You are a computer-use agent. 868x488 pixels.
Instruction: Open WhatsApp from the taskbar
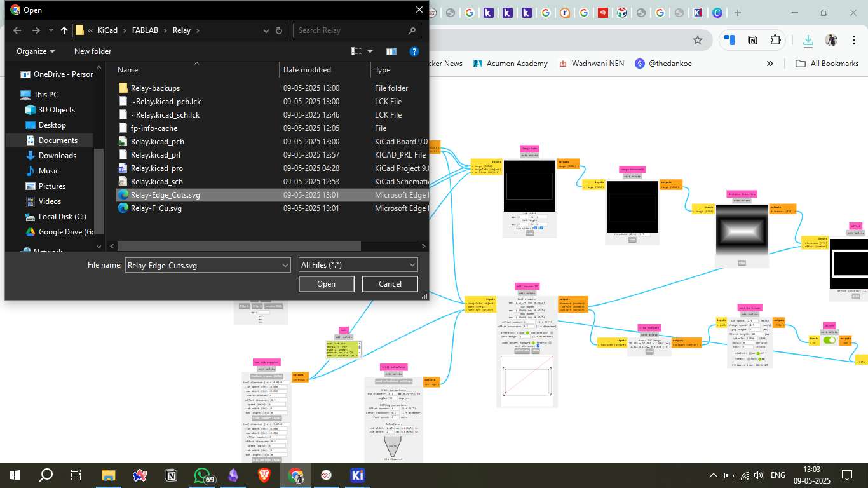(202, 475)
